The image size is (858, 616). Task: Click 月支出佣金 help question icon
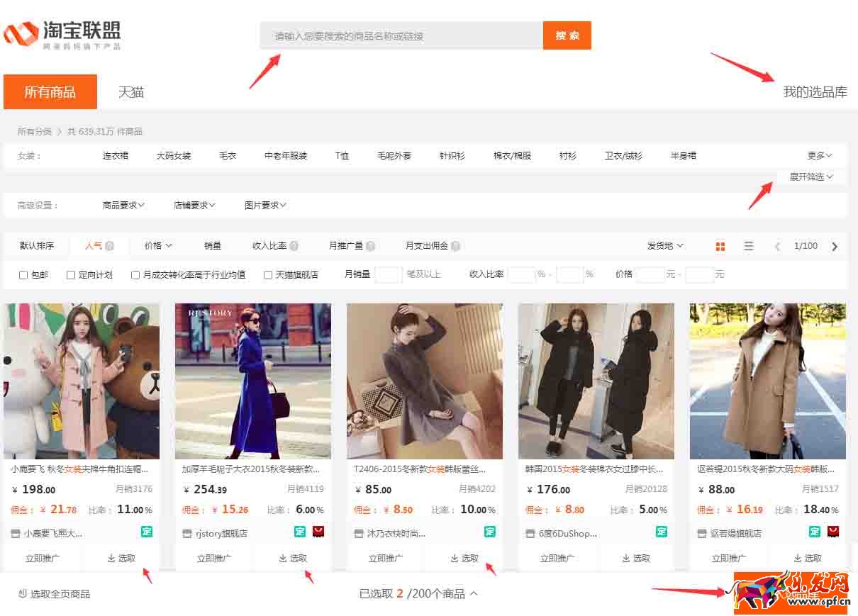455,246
